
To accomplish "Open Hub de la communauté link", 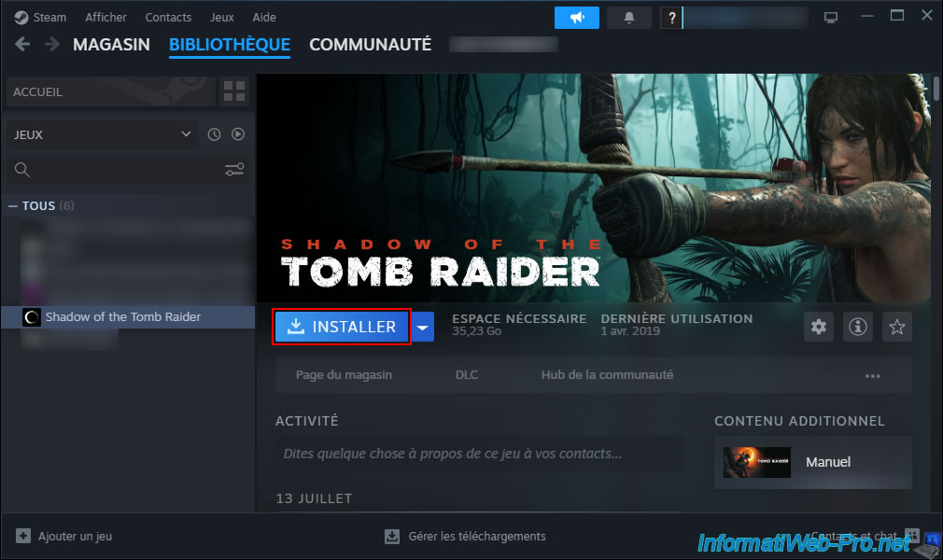I will (x=608, y=375).
